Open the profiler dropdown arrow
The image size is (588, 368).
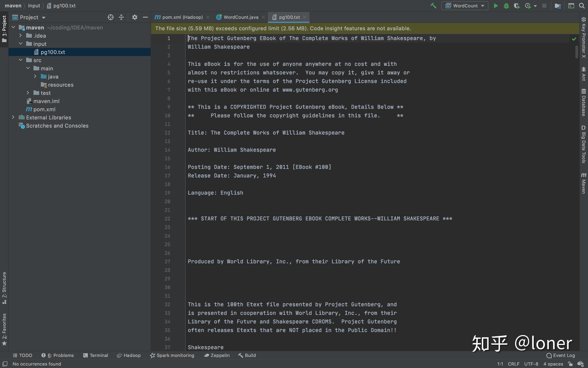coord(535,6)
